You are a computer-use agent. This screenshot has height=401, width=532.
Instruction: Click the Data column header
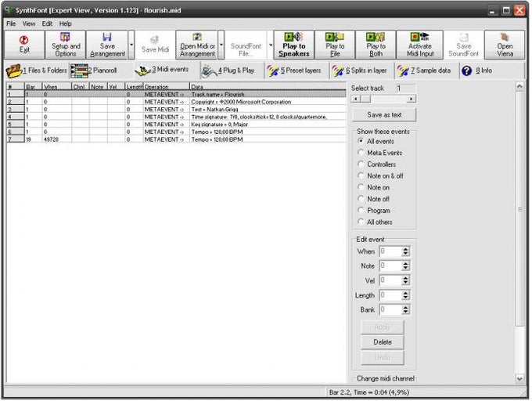(268, 87)
